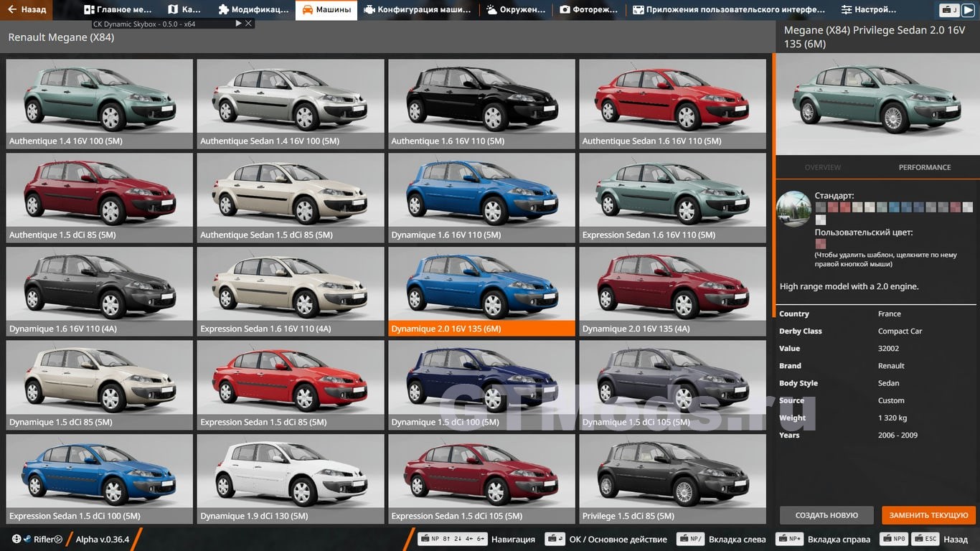Image resolution: width=980 pixels, height=551 pixels.
Task: Click Назад label in bottom bar
Action: 956,539
